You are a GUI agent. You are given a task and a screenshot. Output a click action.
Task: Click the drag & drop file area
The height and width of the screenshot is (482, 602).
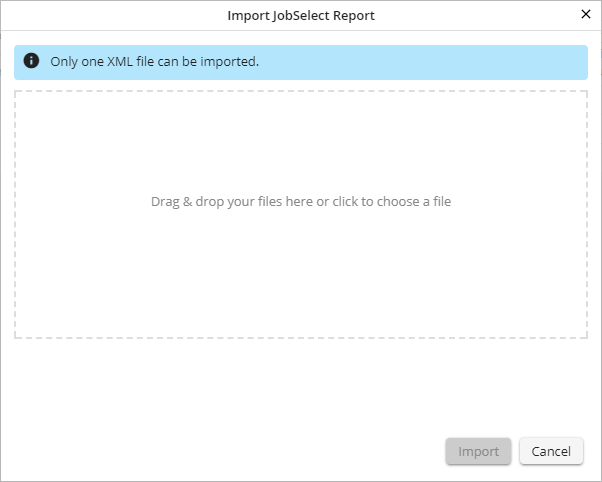point(301,215)
